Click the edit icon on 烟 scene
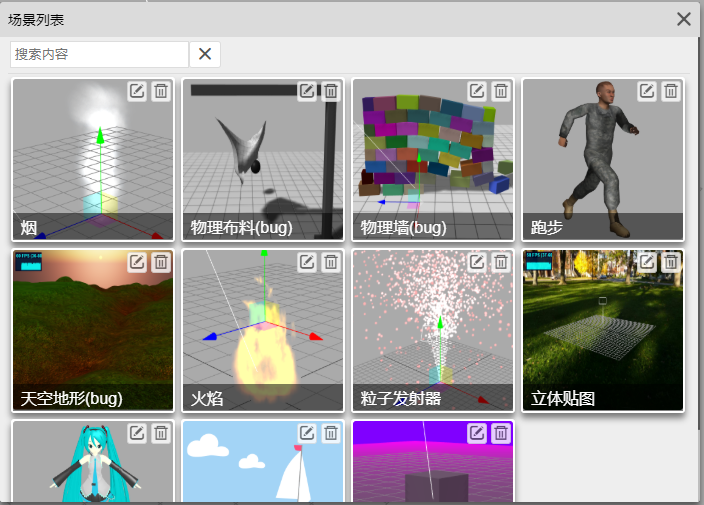704x505 pixels. click(x=137, y=91)
